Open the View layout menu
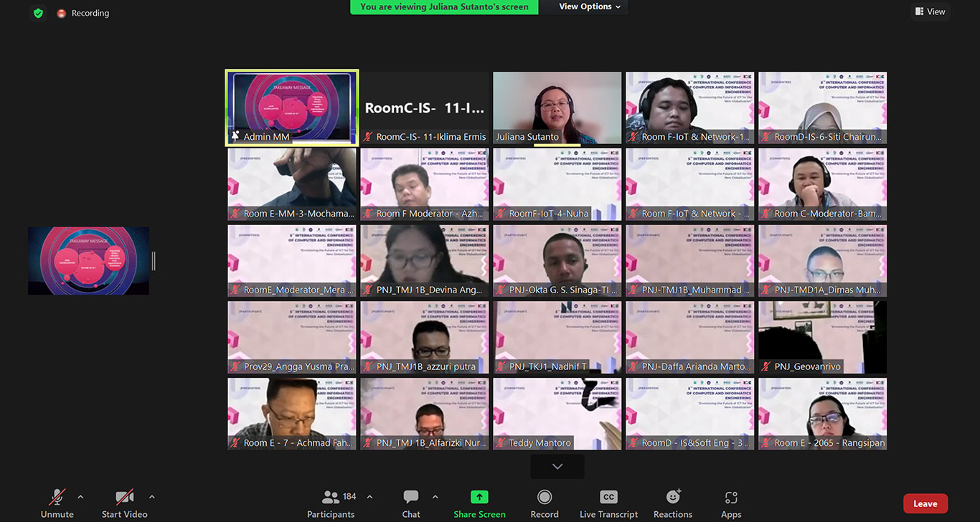 pyautogui.click(x=930, y=11)
